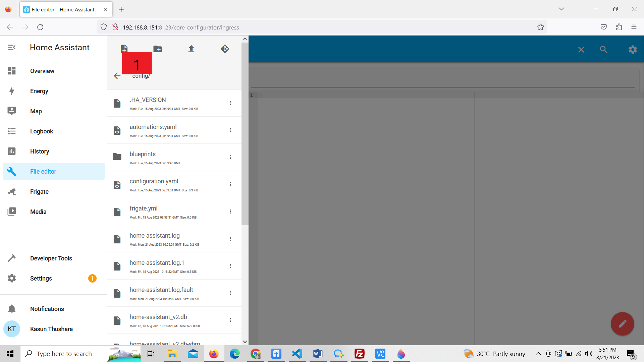Open Kasun Thushara user profile
This screenshot has height=362, width=644.
coord(54,329)
